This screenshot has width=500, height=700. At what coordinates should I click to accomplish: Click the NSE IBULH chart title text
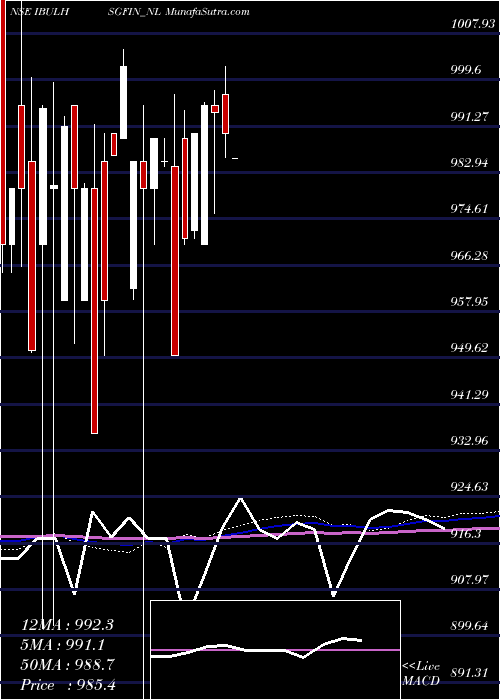tap(41, 12)
